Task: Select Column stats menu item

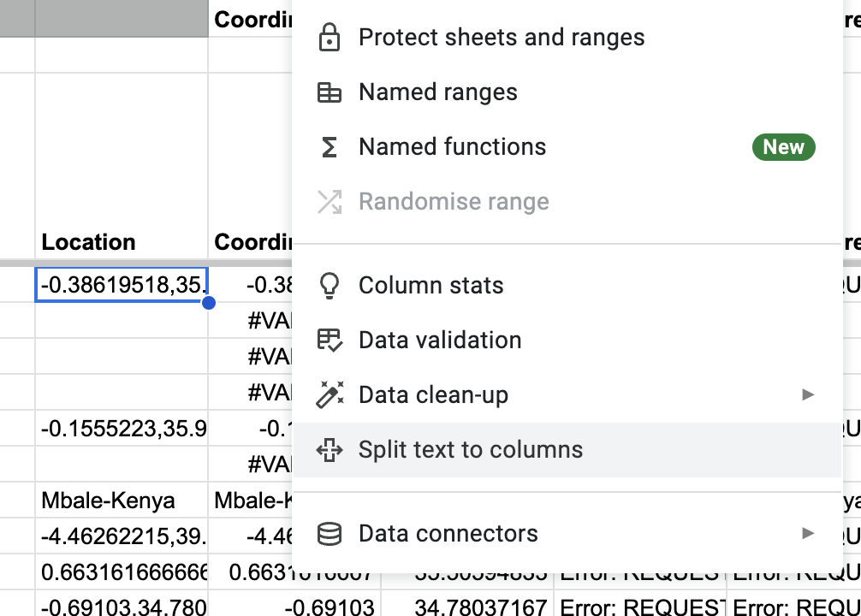Action: (567, 286)
